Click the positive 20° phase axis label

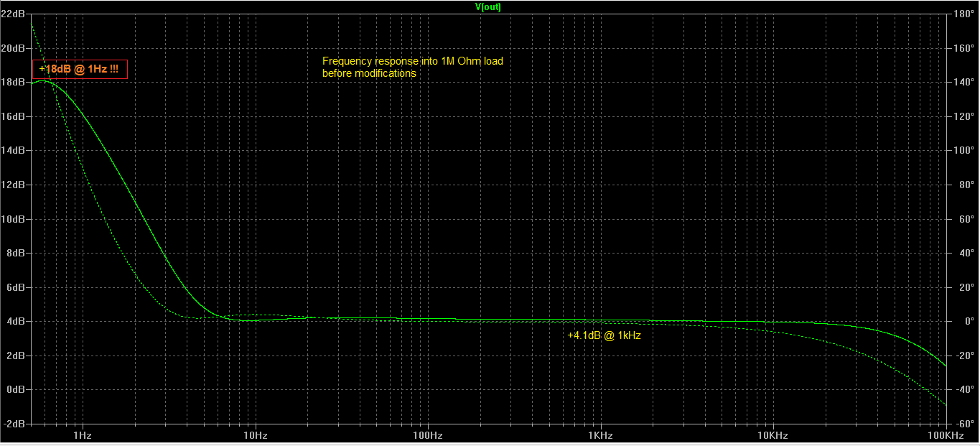pos(967,287)
